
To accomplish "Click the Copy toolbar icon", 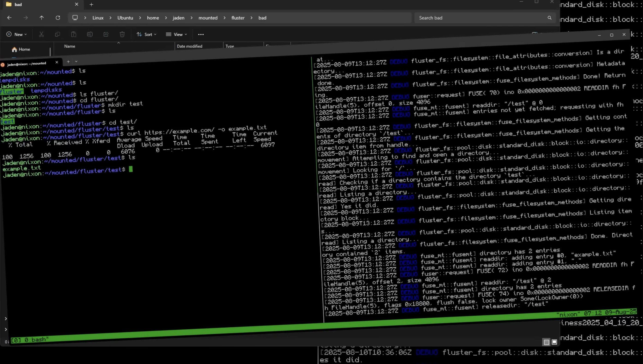I will pos(57,34).
